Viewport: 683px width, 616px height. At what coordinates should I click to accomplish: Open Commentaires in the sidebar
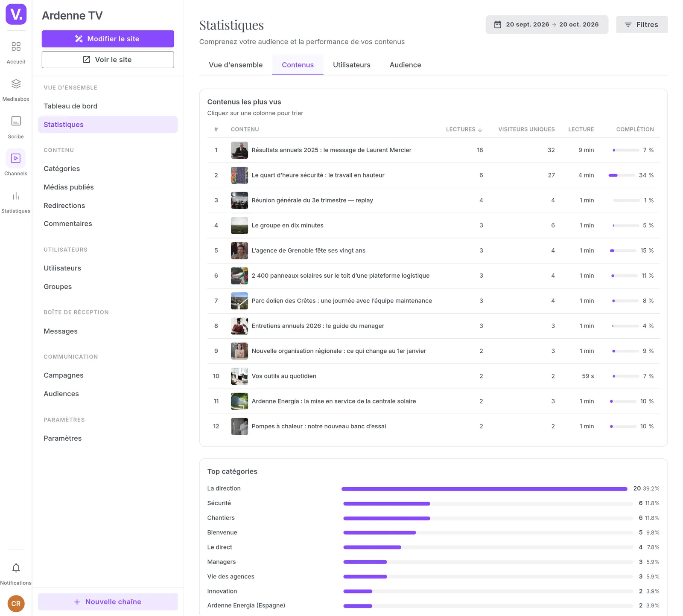(108, 224)
